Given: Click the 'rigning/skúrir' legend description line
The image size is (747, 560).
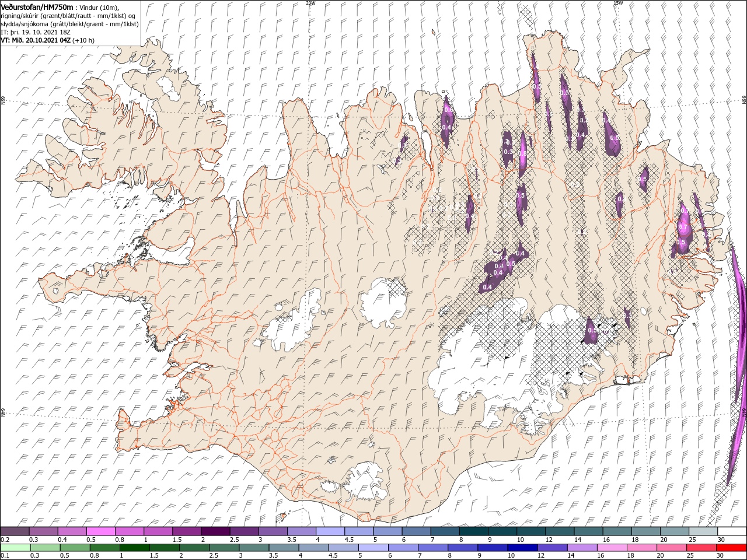Looking at the screenshot, I should 68,16.
